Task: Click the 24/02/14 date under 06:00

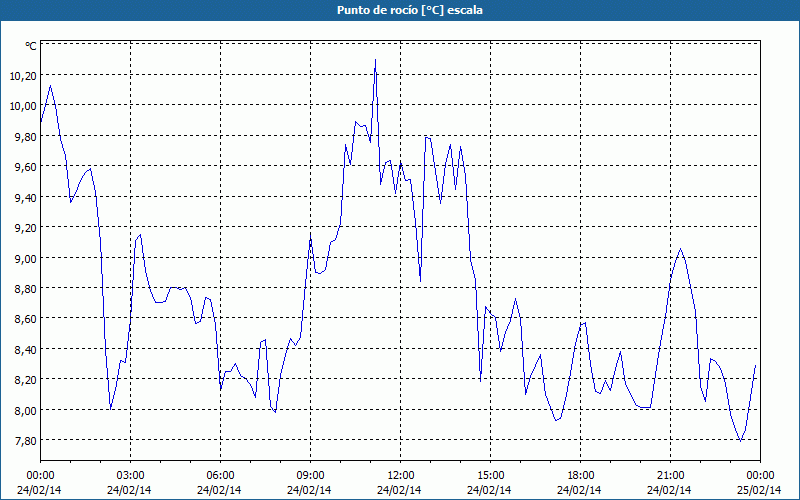Action: click(219, 490)
